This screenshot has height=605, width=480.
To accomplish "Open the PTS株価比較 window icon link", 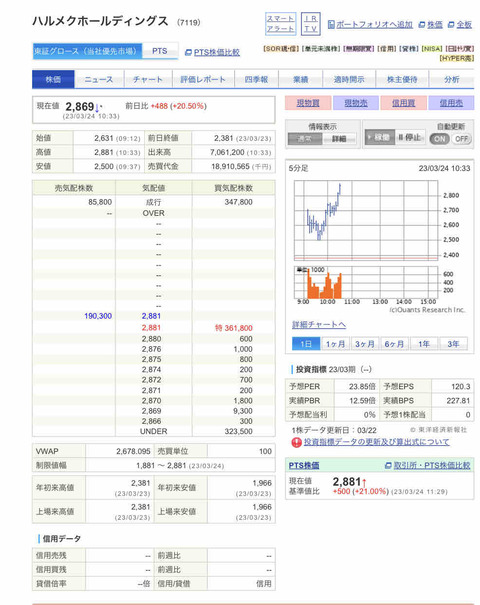I will [x=188, y=52].
